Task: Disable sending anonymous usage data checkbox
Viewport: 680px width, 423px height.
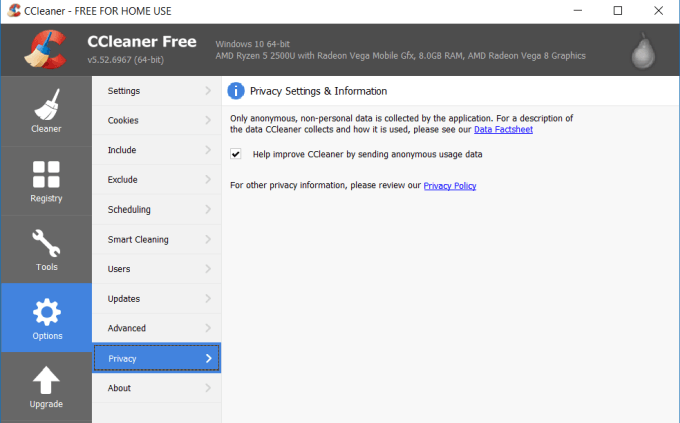Action: [235, 154]
